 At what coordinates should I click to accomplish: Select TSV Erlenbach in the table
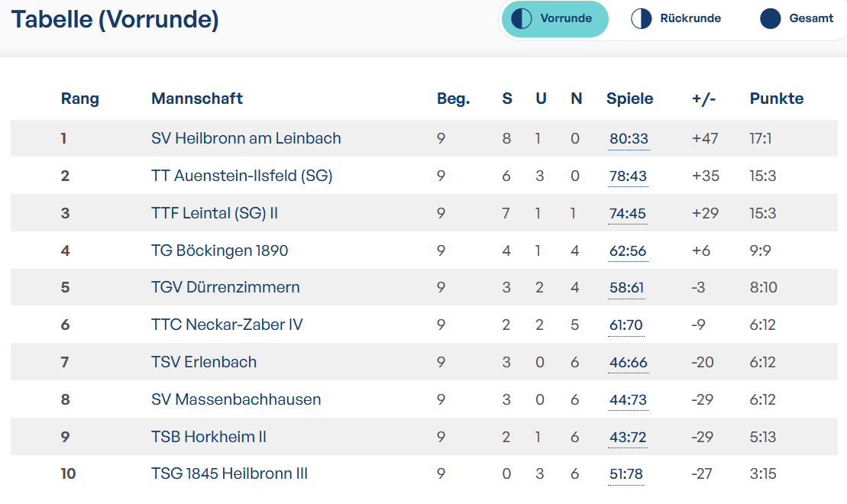click(204, 362)
